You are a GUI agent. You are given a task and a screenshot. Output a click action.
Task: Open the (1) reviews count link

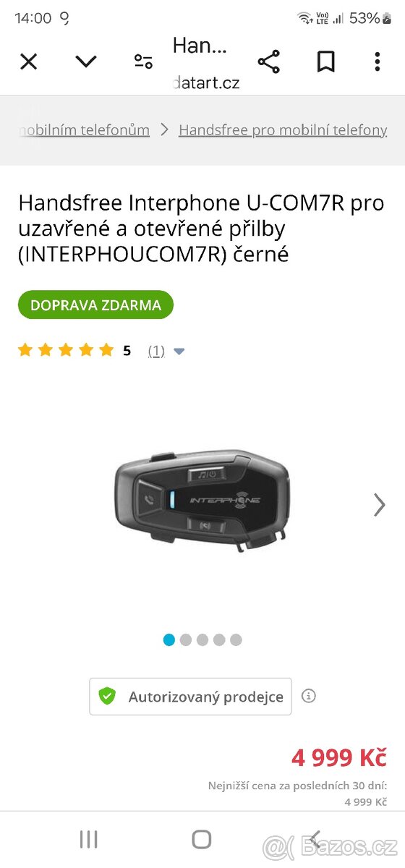click(x=156, y=351)
